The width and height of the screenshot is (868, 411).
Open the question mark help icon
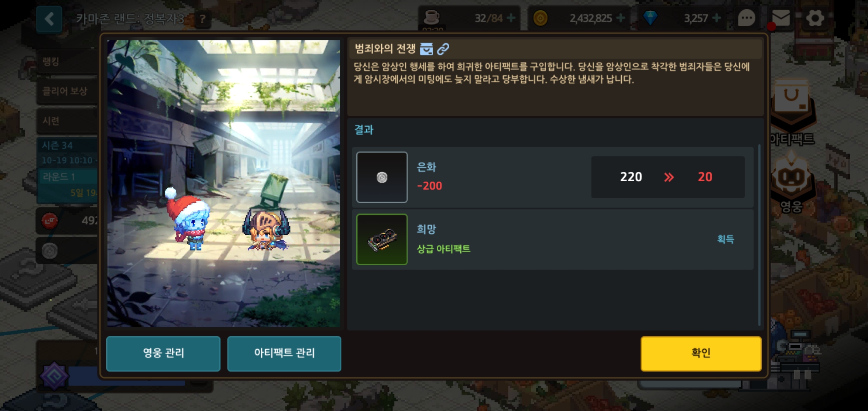(203, 19)
